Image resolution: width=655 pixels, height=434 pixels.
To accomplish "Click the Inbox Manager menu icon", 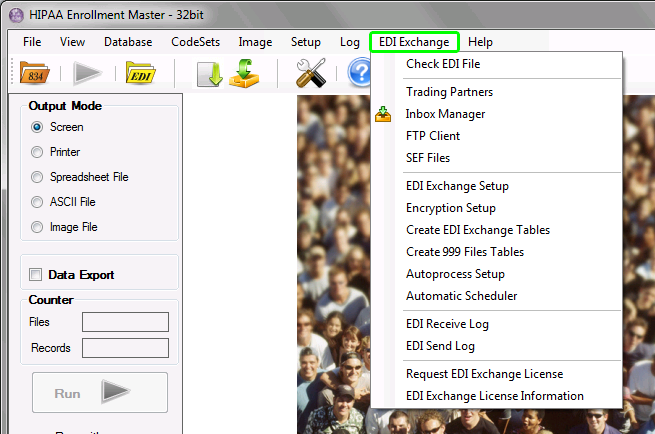I will (x=383, y=115).
